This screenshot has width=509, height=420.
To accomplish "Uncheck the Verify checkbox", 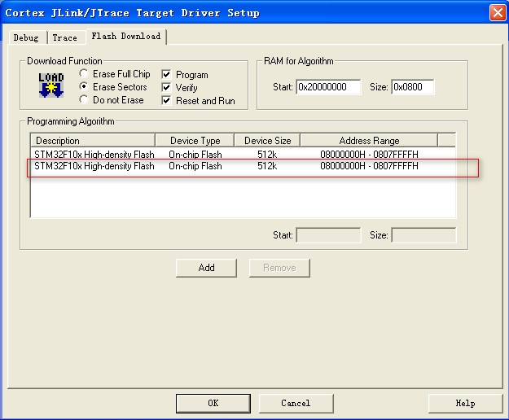I will (x=166, y=88).
